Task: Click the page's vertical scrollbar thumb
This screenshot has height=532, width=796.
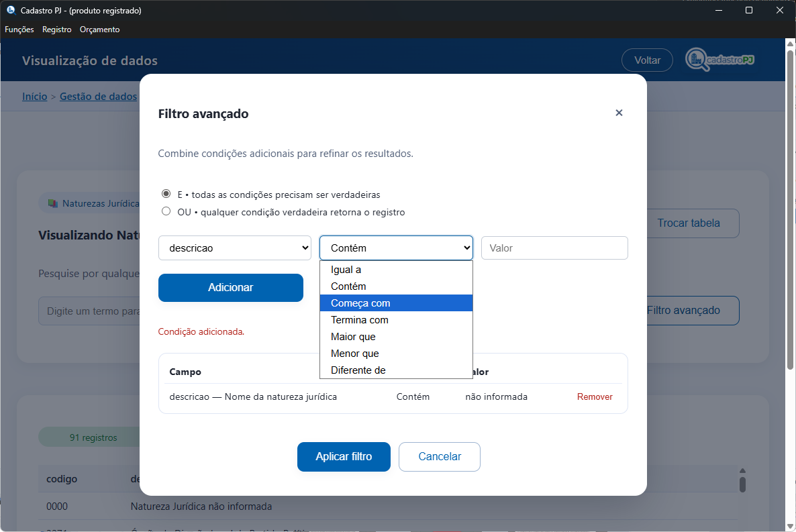Action: (x=790, y=201)
